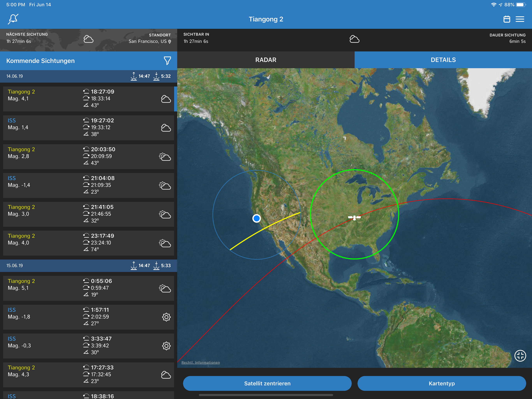Tap the Sichtbar in countdown
Image resolution: width=532 pixels, height=399 pixels.
coord(196,41)
